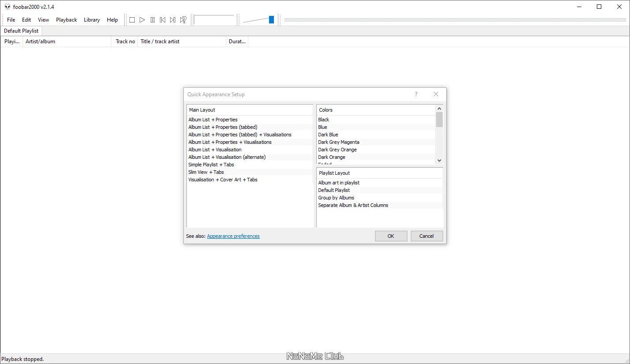
Task: Select "Album List + Visualisation (alternate)"
Action: tap(250, 157)
